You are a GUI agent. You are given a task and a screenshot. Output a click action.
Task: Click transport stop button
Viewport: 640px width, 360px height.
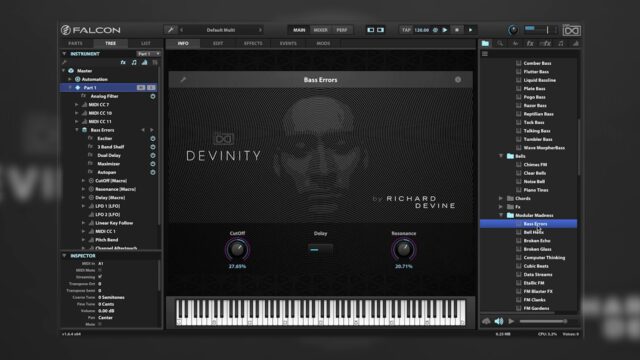click(x=457, y=30)
